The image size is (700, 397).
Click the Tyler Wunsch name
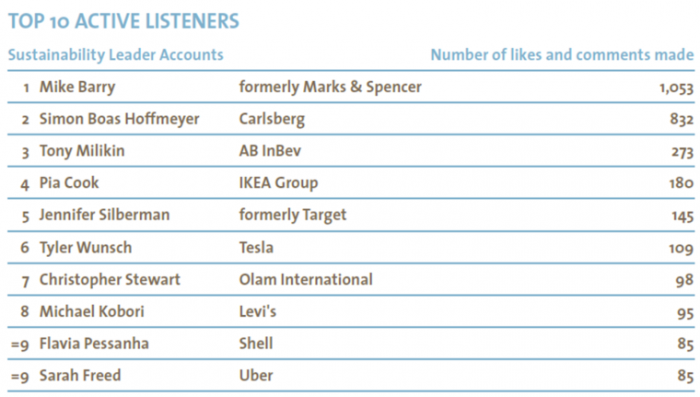[x=86, y=247]
